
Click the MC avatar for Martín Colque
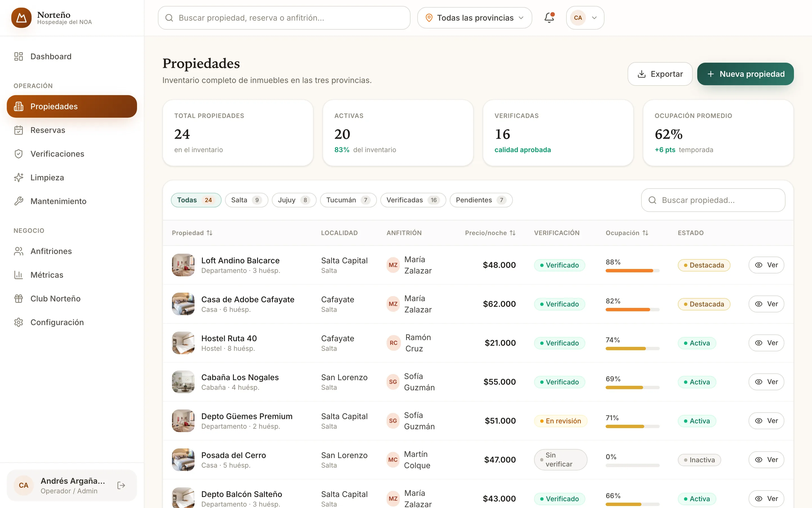tap(393, 460)
